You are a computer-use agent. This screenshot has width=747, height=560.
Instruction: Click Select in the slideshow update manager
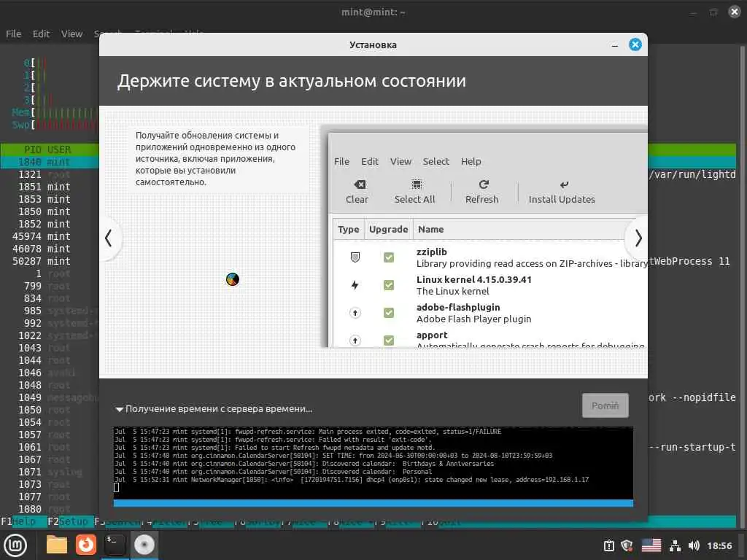436,161
